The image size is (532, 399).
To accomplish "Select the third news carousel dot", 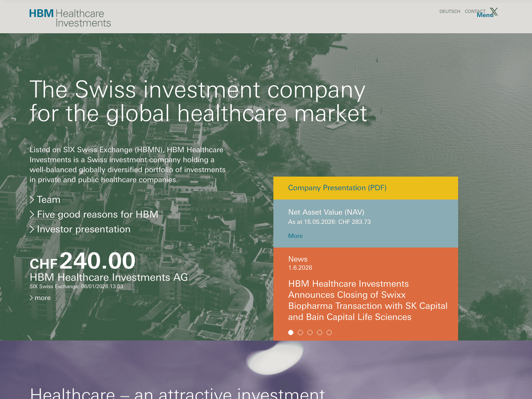I will tap(310, 332).
